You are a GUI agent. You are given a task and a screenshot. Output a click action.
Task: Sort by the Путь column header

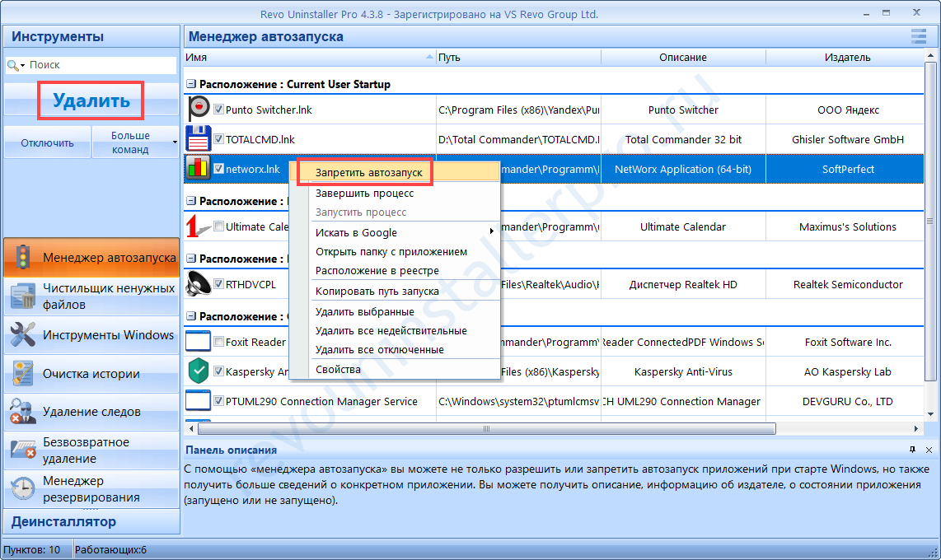click(x=518, y=57)
